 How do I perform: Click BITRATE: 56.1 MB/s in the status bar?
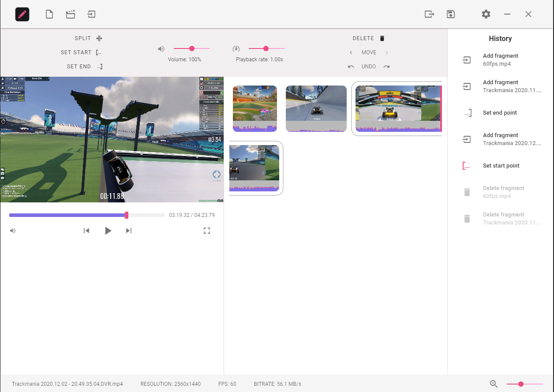coord(278,384)
